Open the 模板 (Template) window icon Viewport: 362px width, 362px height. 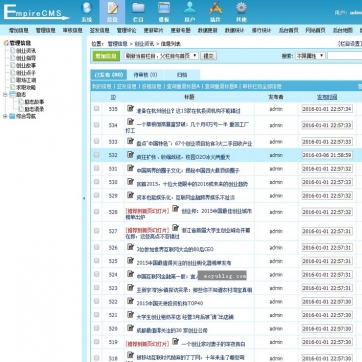[x=164, y=8]
